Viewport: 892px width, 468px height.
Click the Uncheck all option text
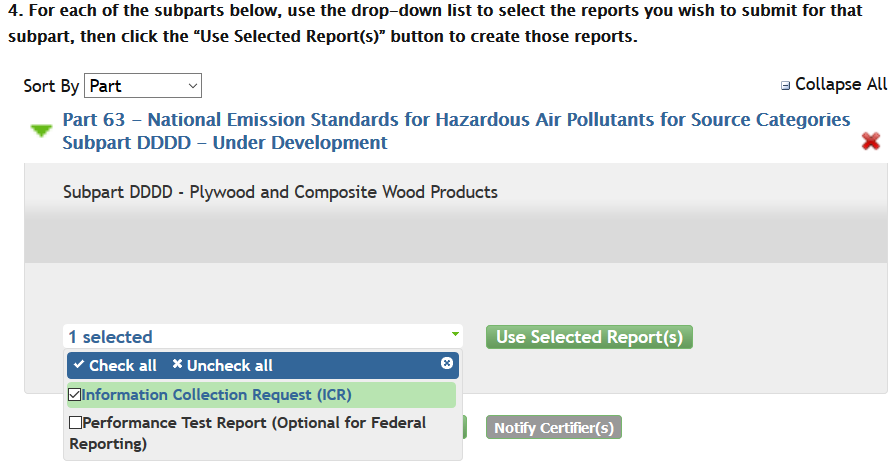[229, 365]
